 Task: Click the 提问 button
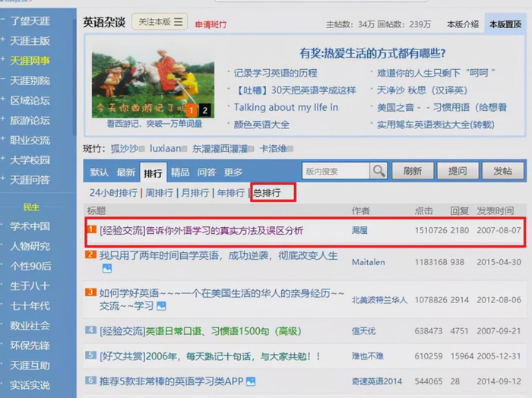point(458,171)
